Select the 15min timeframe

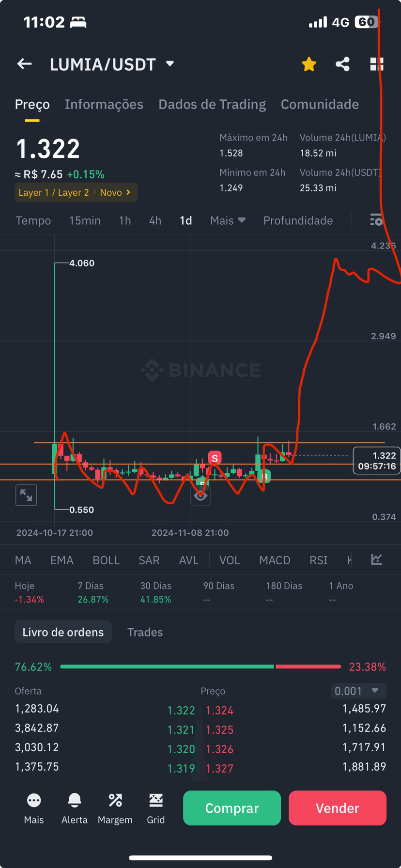[85, 220]
